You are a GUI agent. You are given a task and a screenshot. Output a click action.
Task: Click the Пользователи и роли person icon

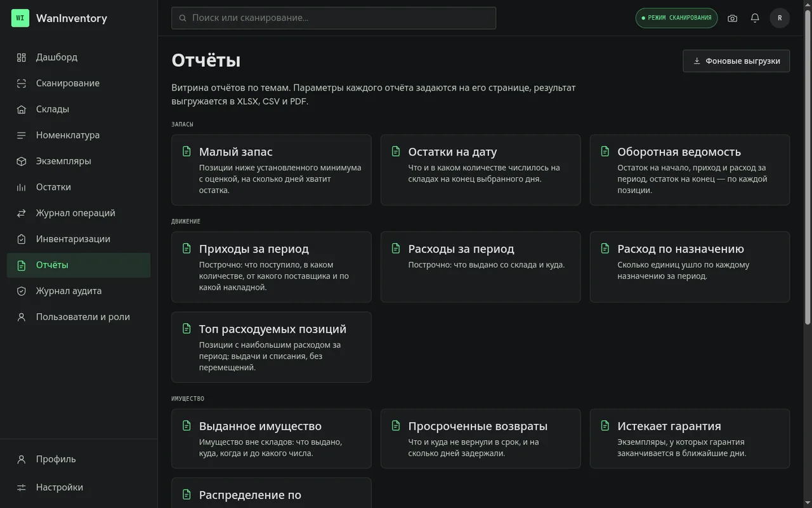22,317
